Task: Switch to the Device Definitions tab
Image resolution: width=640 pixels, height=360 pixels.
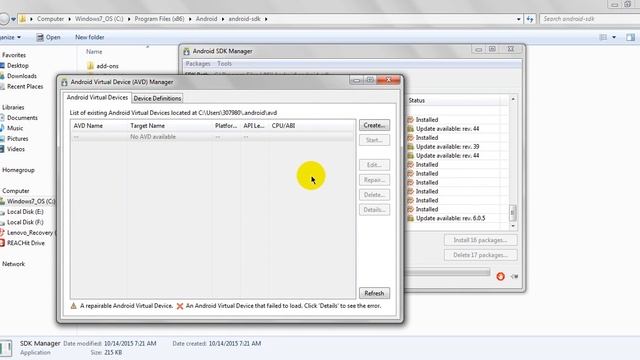Action: tap(157, 98)
